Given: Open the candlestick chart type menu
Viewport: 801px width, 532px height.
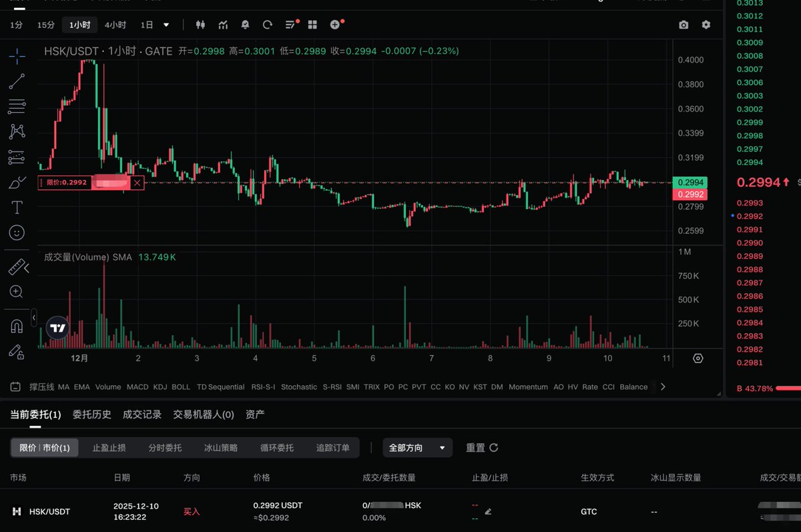Looking at the screenshot, I should tap(200, 25).
